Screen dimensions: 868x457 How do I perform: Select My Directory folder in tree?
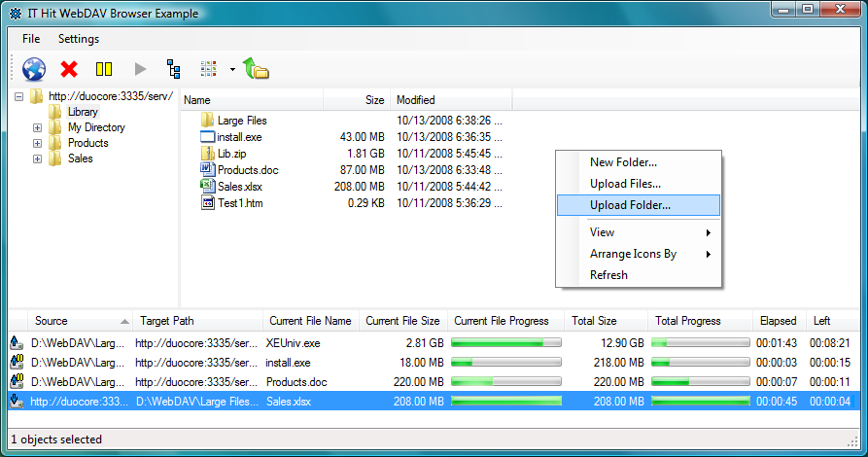(96, 127)
